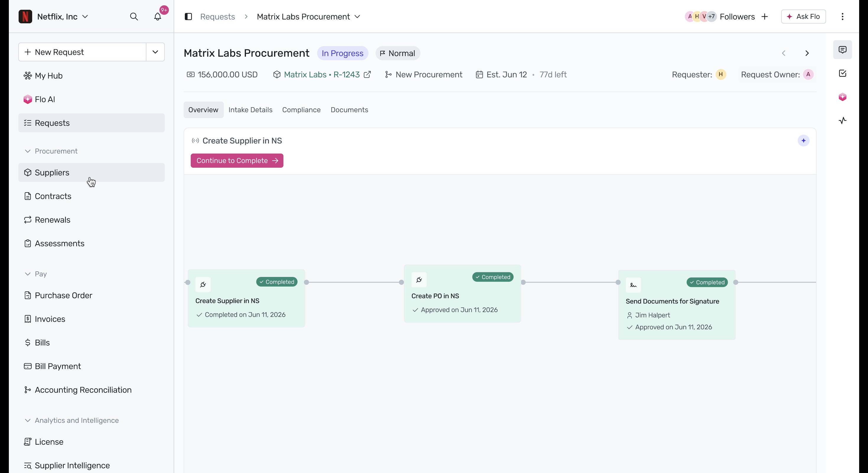The height and width of the screenshot is (473, 868).
Task: Click the +7 followers avatar badge
Action: click(x=711, y=17)
